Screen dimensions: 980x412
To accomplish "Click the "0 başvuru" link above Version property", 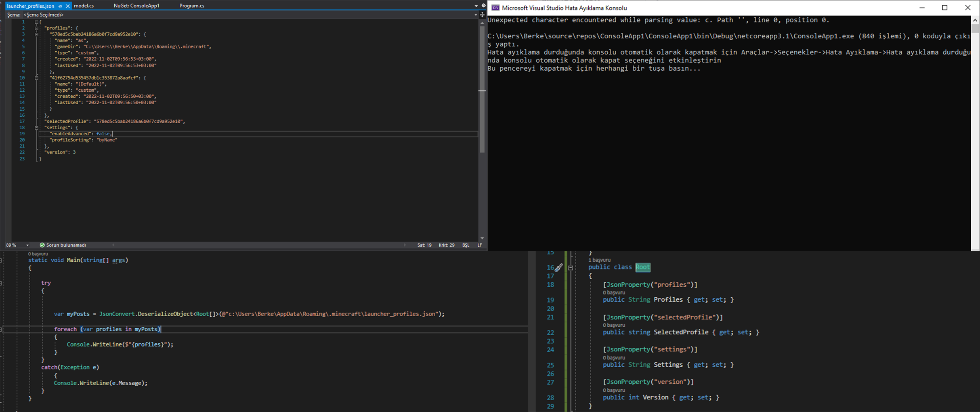I will pyautogui.click(x=614, y=390).
